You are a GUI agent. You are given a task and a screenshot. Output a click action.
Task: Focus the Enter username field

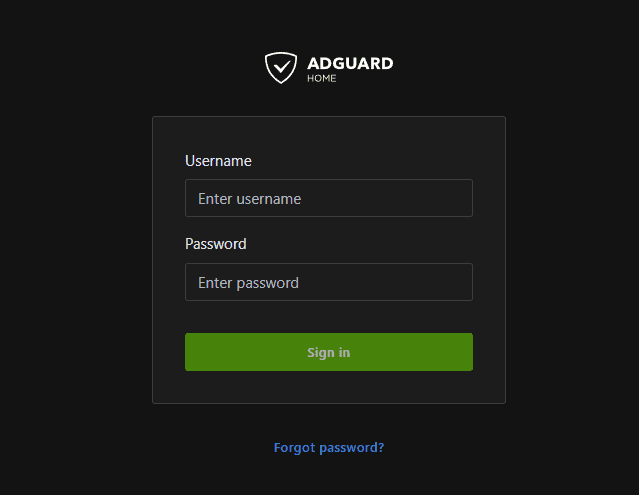[328, 198]
